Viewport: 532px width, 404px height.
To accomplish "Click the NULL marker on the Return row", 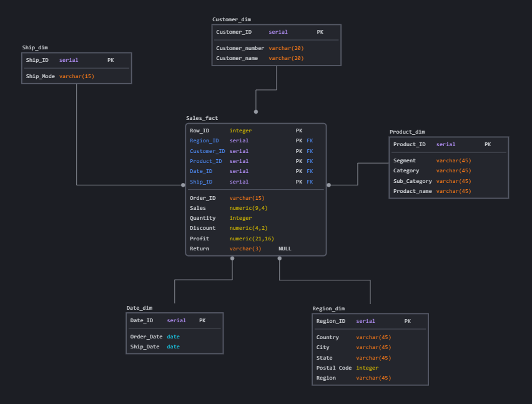I will click(x=285, y=249).
